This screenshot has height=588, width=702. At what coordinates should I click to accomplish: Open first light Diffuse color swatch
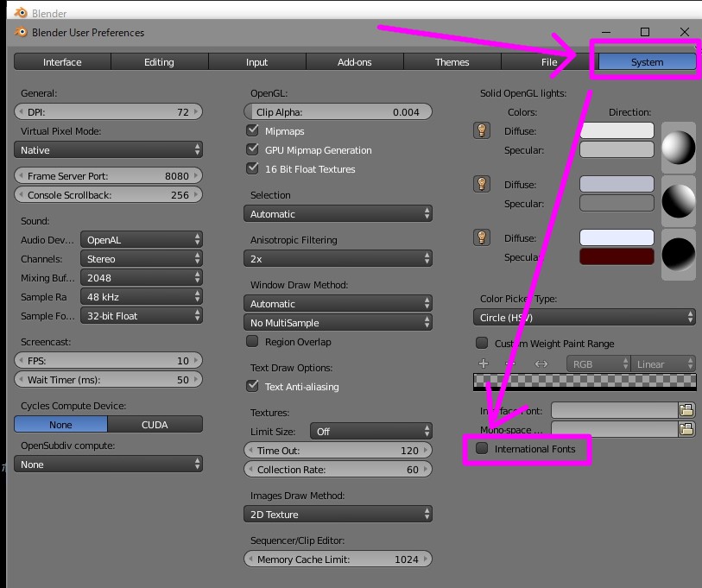pos(617,130)
